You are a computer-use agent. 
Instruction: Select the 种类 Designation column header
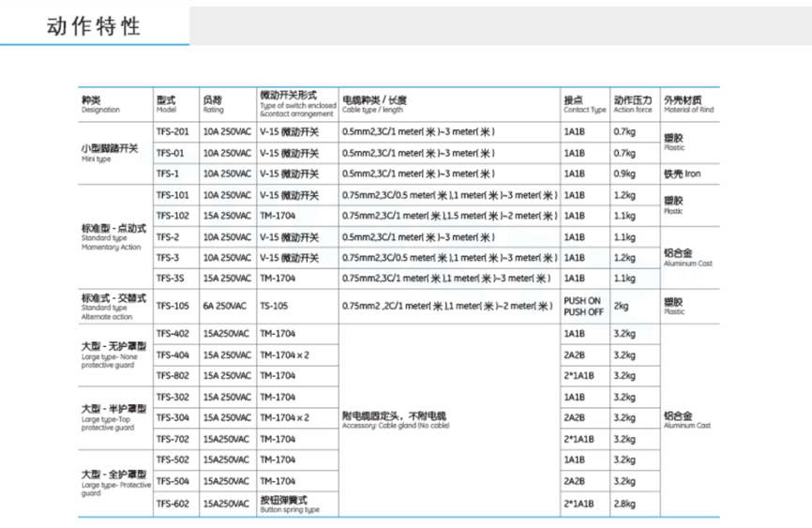100,104
